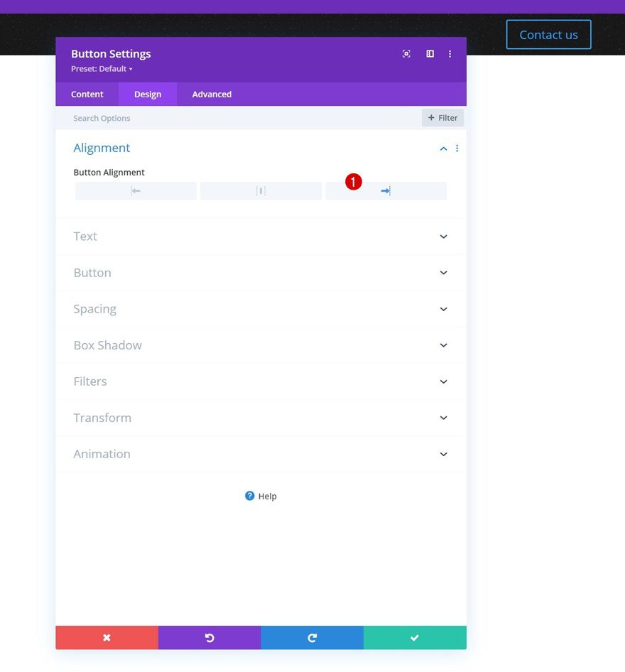Expand the Box Shadow section
Viewport: 625px width, 672px height.
point(261,345)
